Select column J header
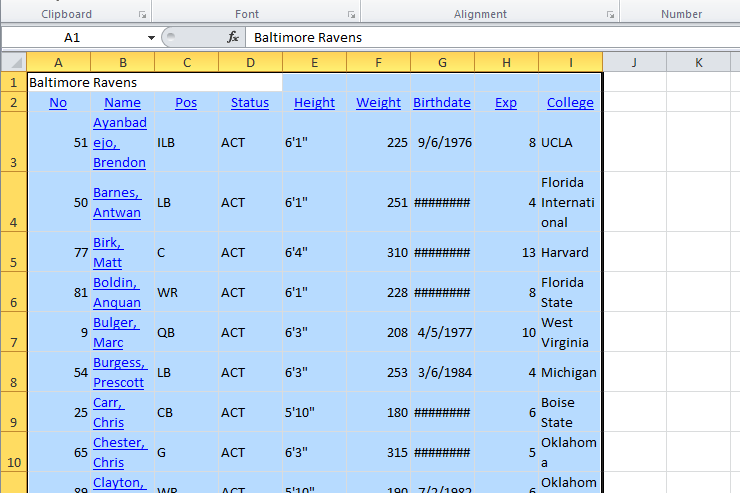Image resolution: width=740 pixels, height=493 pixels. point(634,62)
